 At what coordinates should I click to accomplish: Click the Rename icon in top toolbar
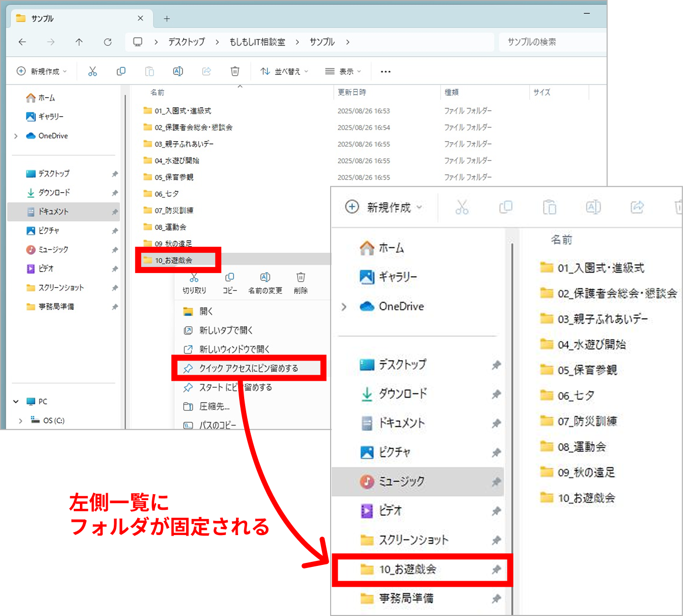(x=178, y=71)
